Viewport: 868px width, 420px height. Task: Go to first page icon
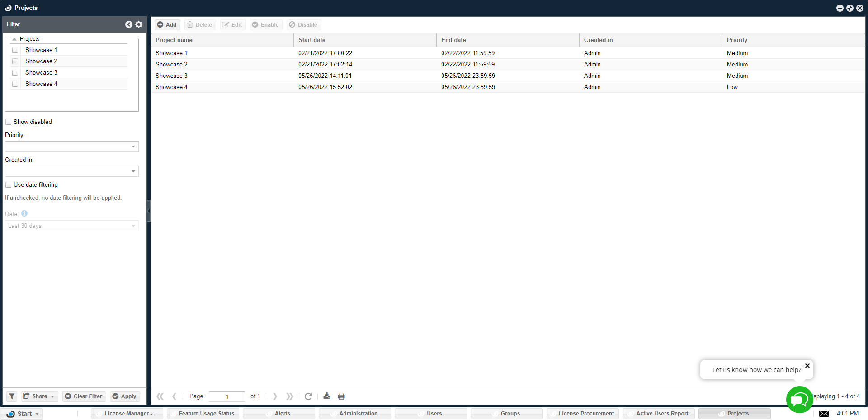click(x=160, y=396)
